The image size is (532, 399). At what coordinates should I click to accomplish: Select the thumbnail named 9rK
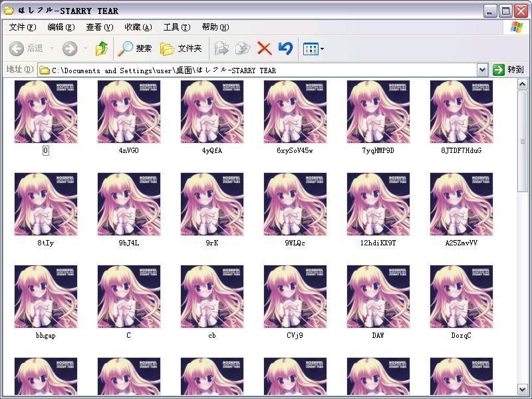pyautogui.click(x=212, y=204)
